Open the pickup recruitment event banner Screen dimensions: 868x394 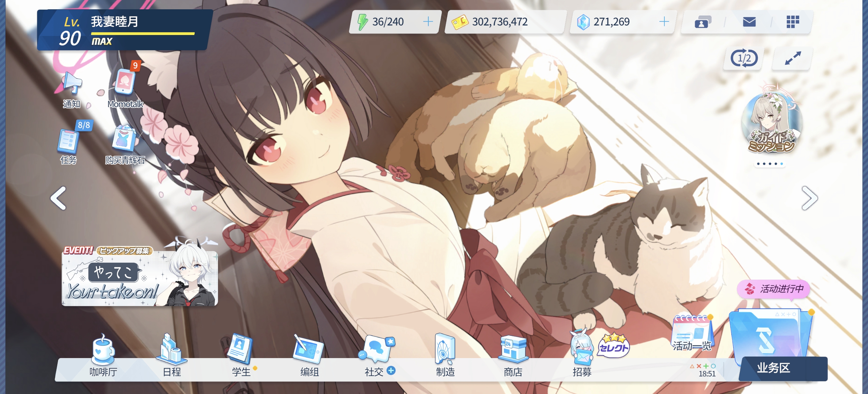click(140, 276)
